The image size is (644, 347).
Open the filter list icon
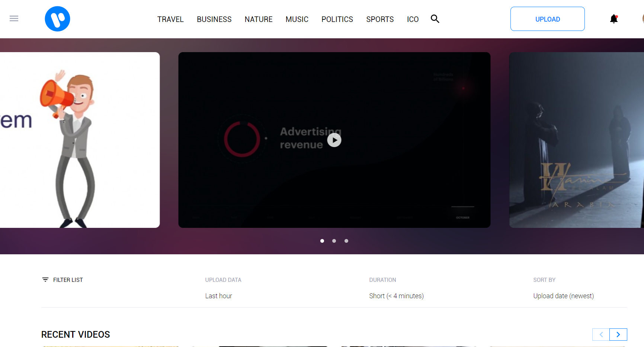(45, 280)
